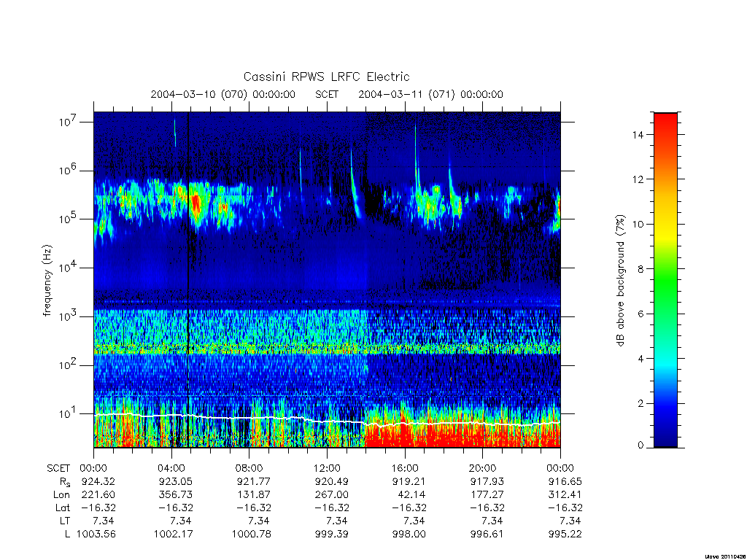The image size is (747, 560).
Task: Click the frequency (Hz) axis label
Action: 47,281
